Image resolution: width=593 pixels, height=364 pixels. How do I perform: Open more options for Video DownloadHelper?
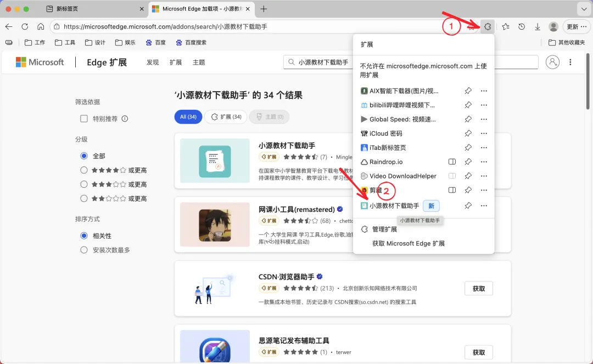[x=484, y=176]
